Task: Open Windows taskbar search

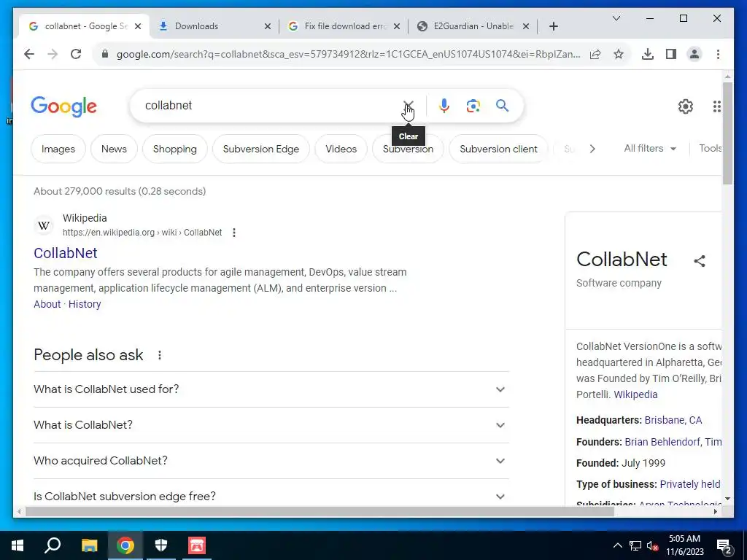Action: coord(53,545)
